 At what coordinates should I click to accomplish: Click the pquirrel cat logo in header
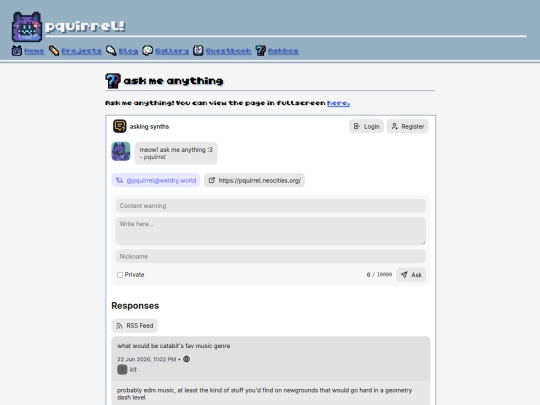click(27, 27)
